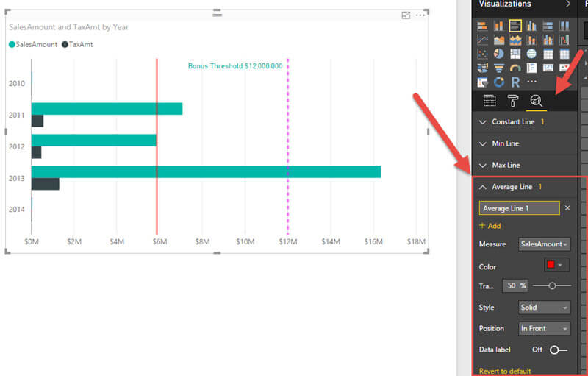Select the Slicer visual

click(482, 82)
